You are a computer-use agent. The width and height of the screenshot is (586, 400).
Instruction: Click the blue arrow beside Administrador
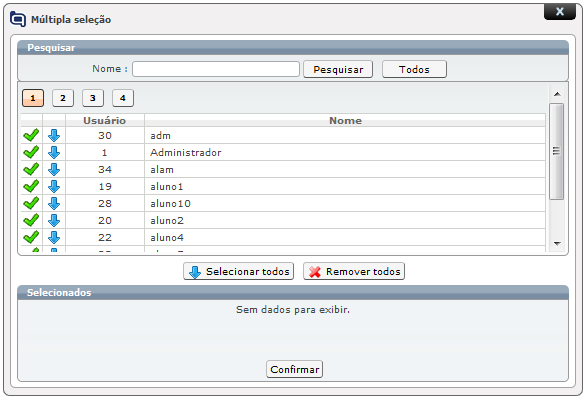click(x=54, y=153)
